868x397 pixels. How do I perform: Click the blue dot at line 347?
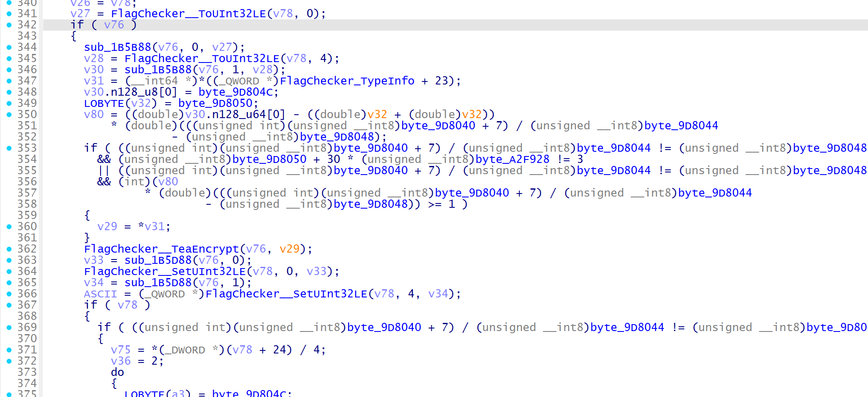click(x=9, y=81)
